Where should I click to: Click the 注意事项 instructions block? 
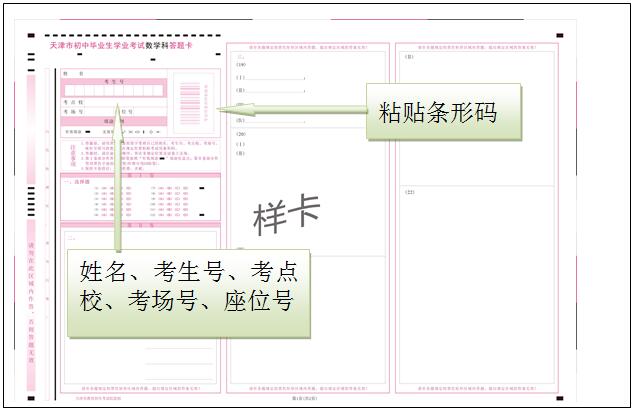tap(141, 155)
